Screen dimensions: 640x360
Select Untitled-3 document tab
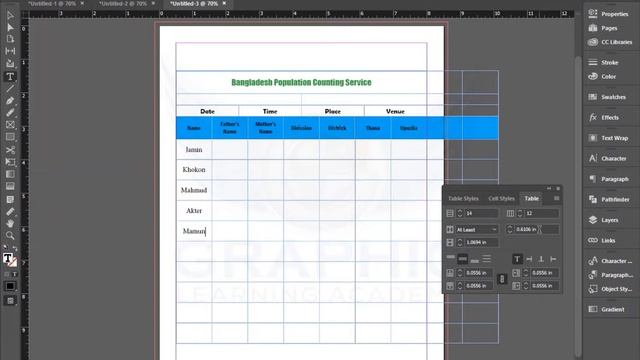(x=194, y=3)
